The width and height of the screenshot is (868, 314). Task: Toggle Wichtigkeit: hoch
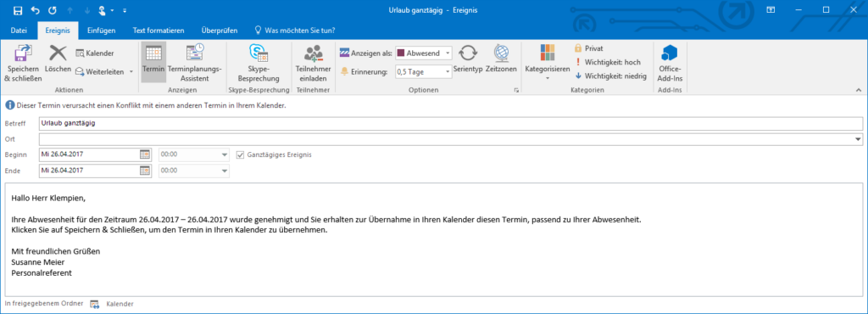point(608,62)
